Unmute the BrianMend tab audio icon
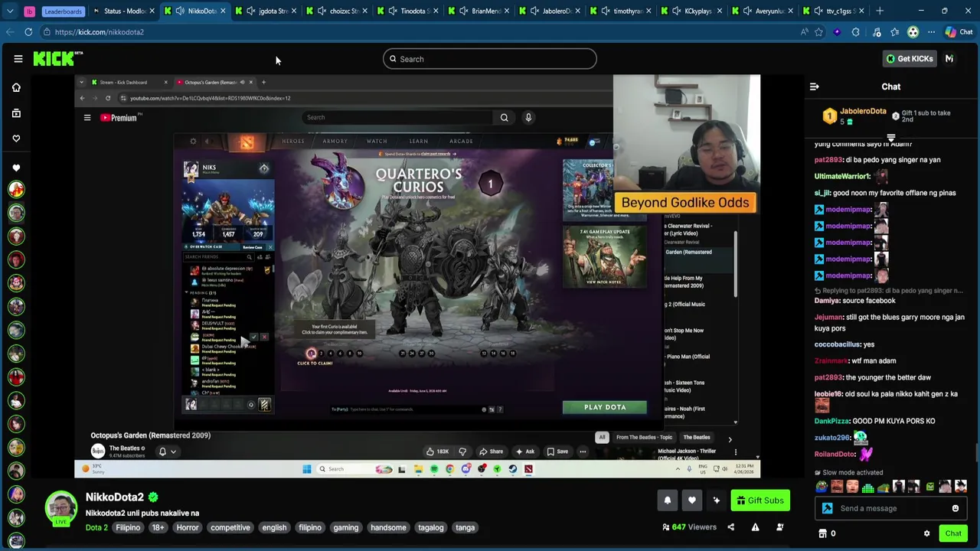Screen dimensions: 980x551 tap(464, 11)
